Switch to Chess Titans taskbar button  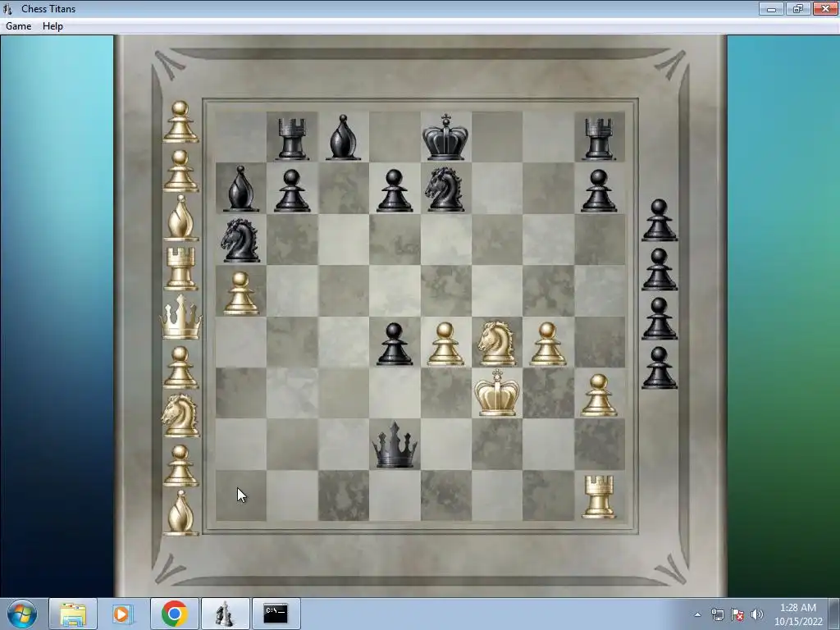(x=225, y=614)
